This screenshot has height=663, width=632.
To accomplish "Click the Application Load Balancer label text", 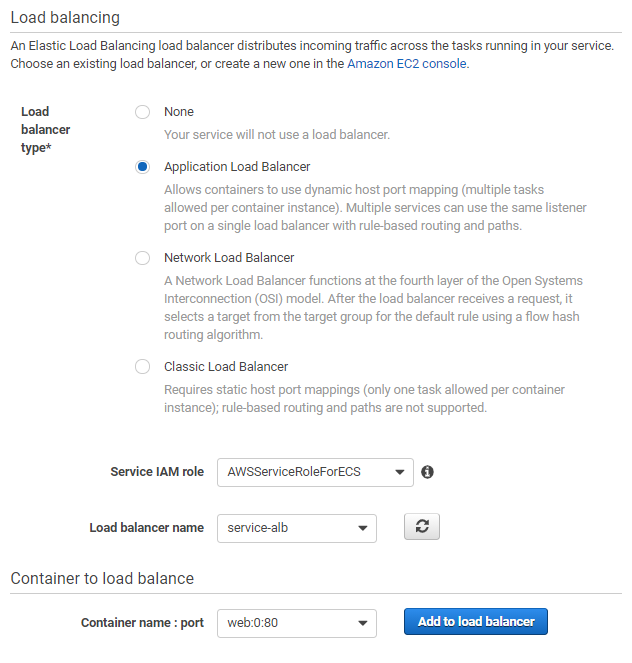I will click(237, 167).
